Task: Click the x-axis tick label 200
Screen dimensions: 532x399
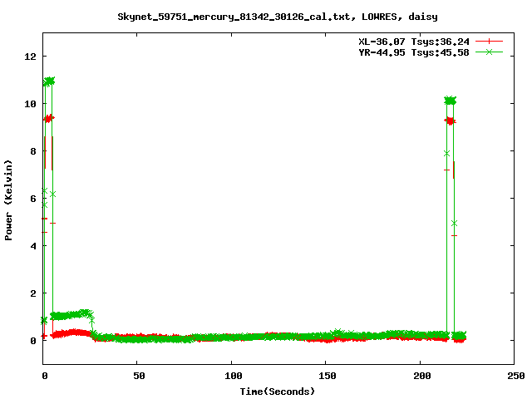Action: point(421,376)
